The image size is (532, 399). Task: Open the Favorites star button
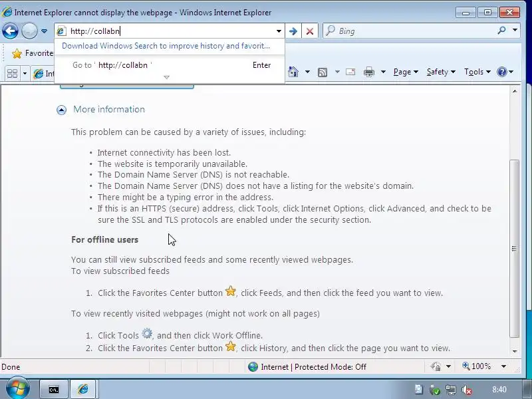pos(32,53)
